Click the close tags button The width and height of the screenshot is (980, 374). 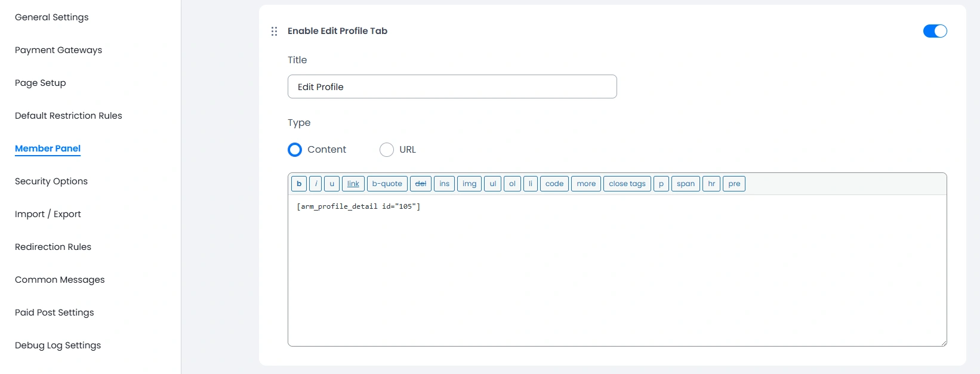[627, 184]
